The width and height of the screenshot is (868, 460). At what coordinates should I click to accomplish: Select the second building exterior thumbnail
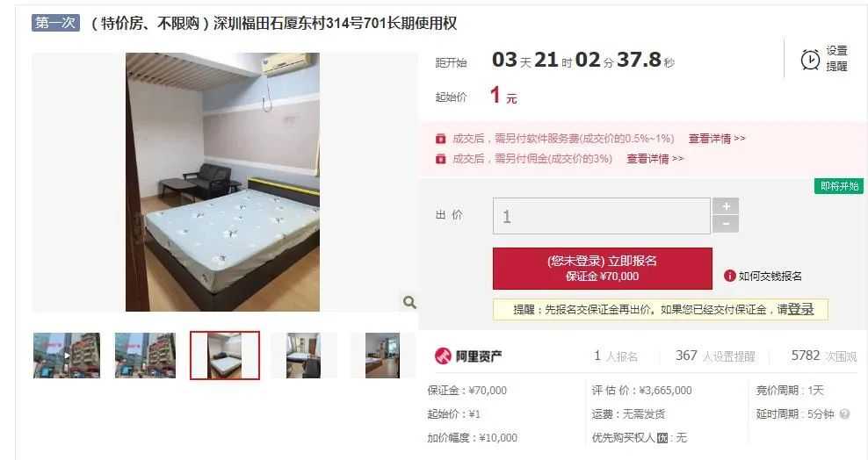click(145, 356)
